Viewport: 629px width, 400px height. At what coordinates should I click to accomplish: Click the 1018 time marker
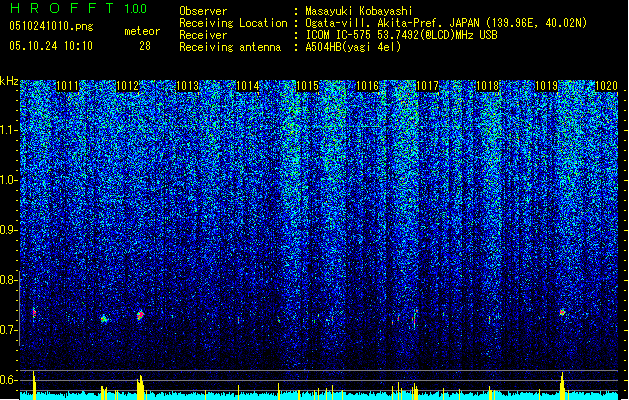pyautogui.click(x=487, y=86)
